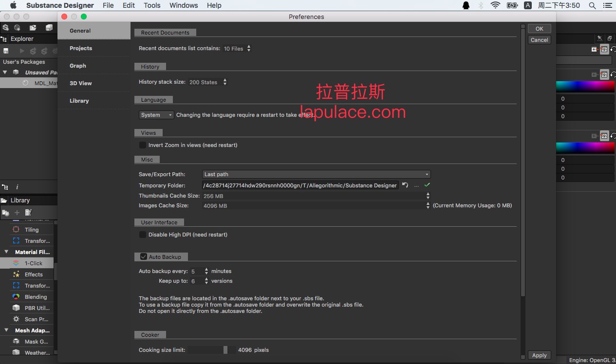
Task: Click the sphere icon beside MDL_Mat graph
Action: (25, 83)
